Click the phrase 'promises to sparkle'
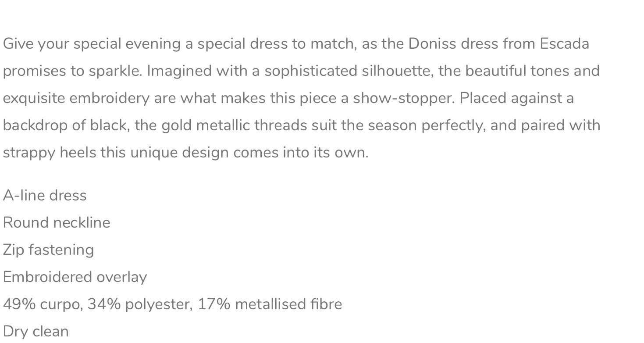Image resolution: width=644 pixels, height=343 pixels. click(x=72, y=71)
